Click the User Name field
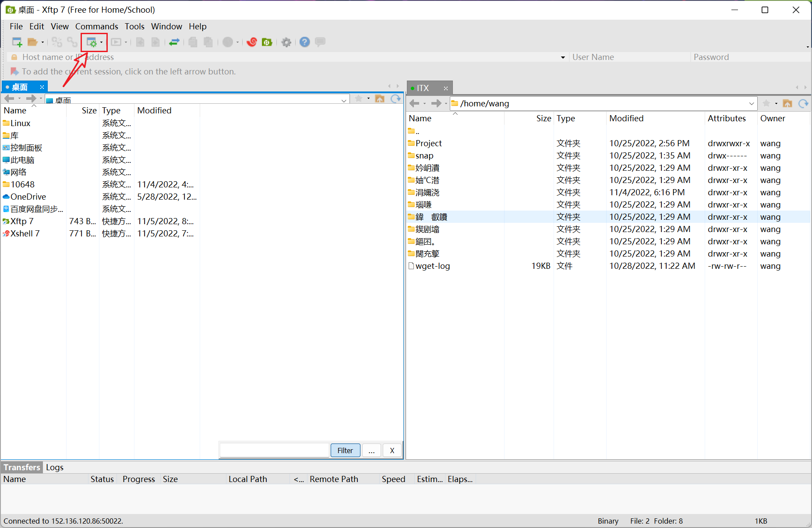This screenshot has width=812, height=528. (x=630, y=57)
